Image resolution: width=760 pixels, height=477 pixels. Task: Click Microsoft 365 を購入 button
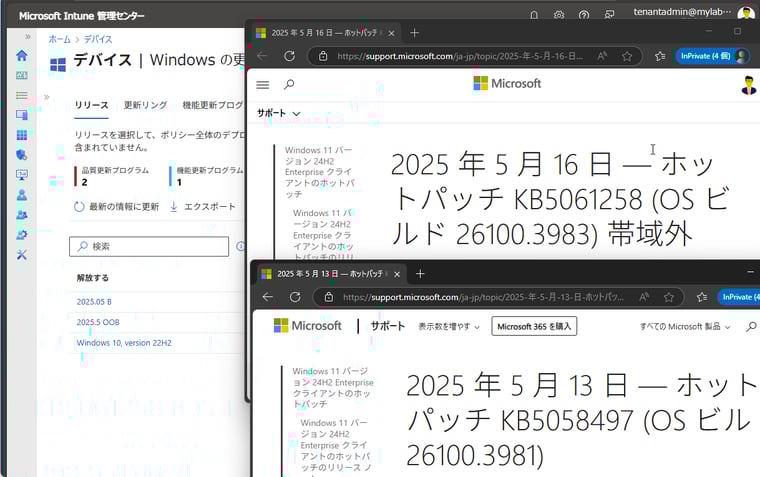534,326
